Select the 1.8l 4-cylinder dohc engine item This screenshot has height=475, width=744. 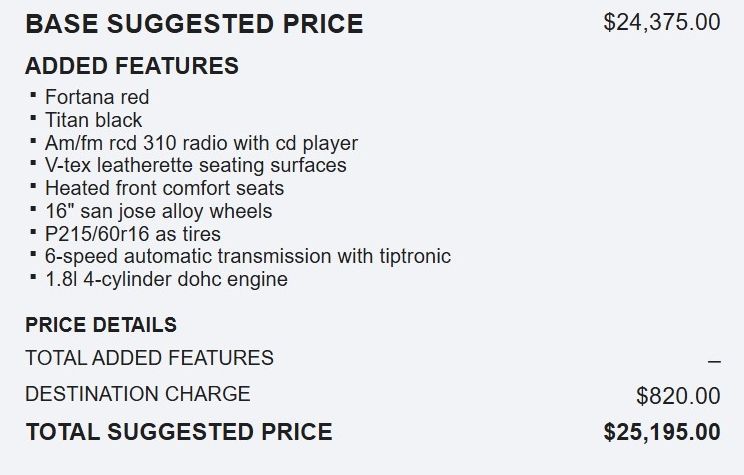tap(166, 279)
